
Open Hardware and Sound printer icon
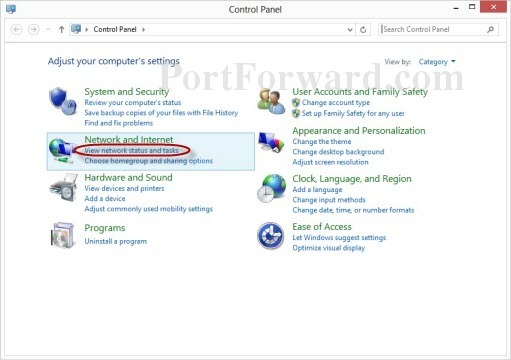pos(63,187)
